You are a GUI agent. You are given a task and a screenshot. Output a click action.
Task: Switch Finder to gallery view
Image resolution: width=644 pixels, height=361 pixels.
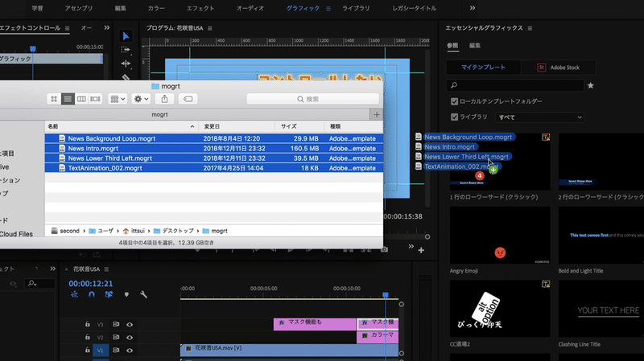point(95,99)
